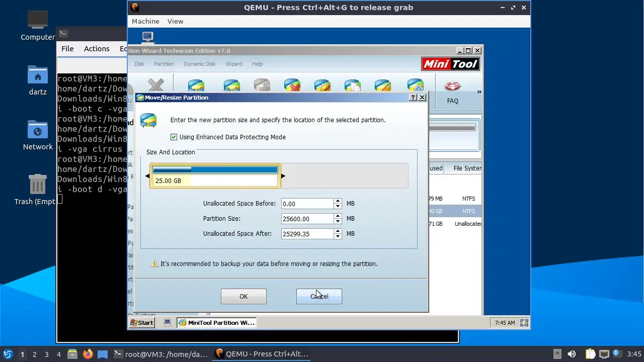This screenshot has height=362, width=644.
Task: Click the blue 25.00 GB partition bar
Action: [x=215, y=176]
